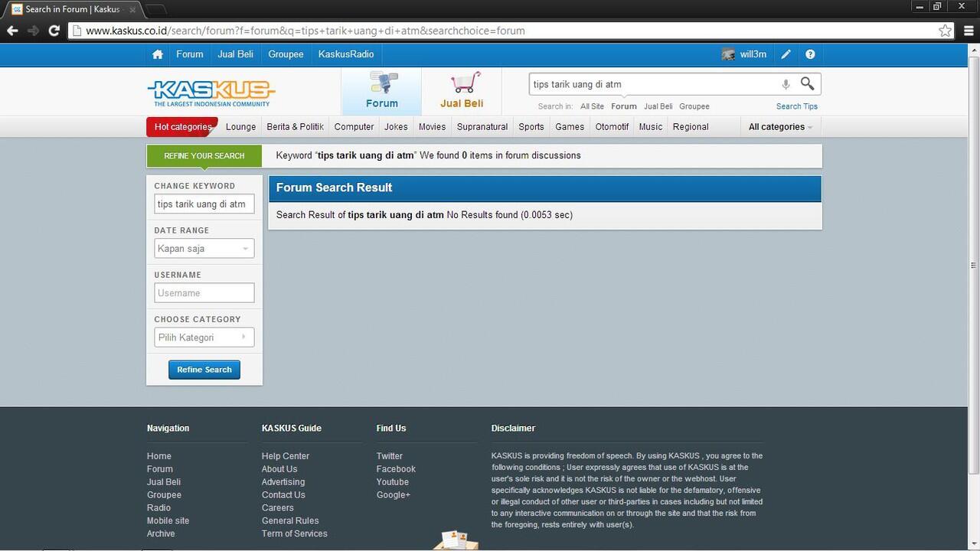Open Jual Beli in the top navbar
The width and height of the screenshot is (980, 551).
click(x=235, y=54)
